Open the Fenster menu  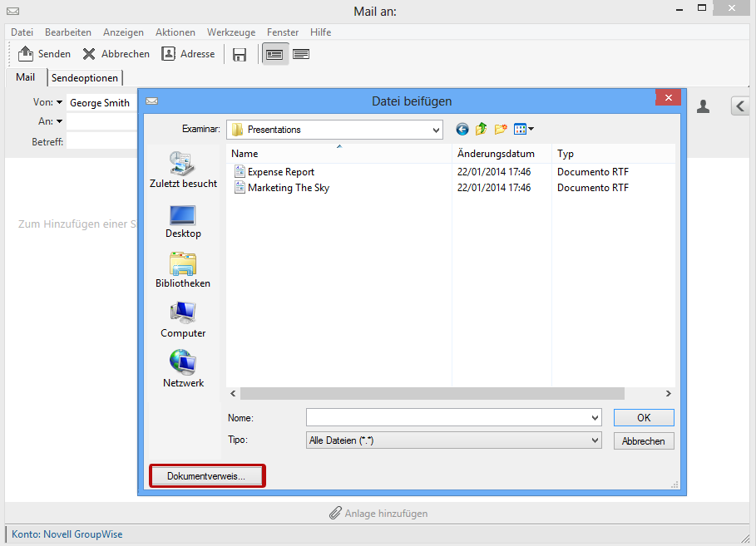point(283,32)
